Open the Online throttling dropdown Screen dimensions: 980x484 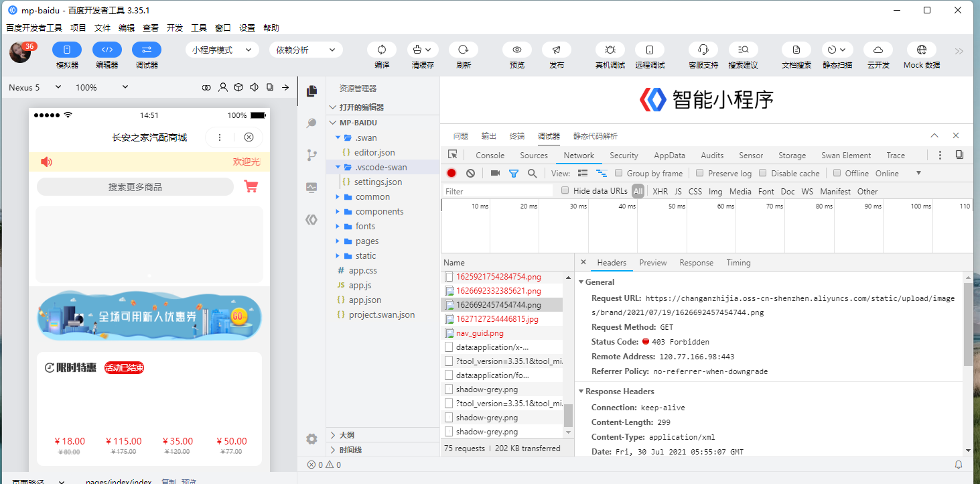tap(898, 173)
